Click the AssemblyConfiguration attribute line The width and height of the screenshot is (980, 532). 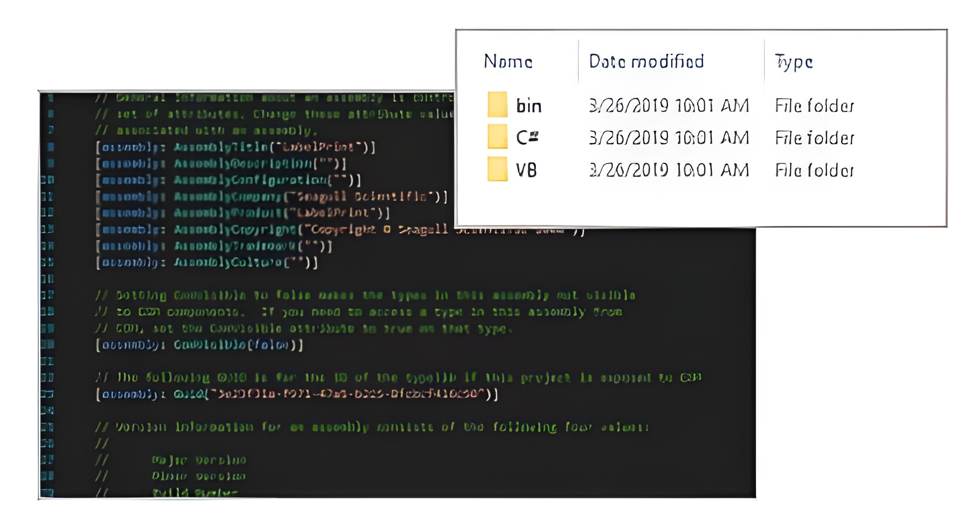point(228,180)
